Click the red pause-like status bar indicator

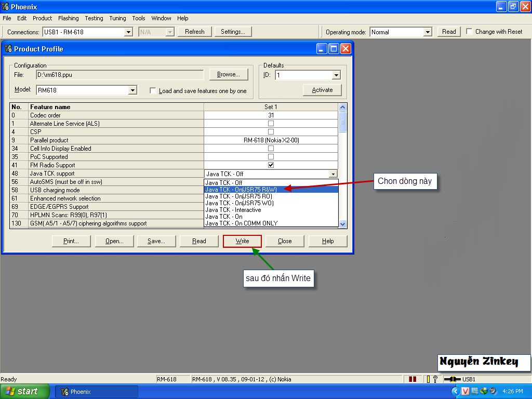(413, 379)
